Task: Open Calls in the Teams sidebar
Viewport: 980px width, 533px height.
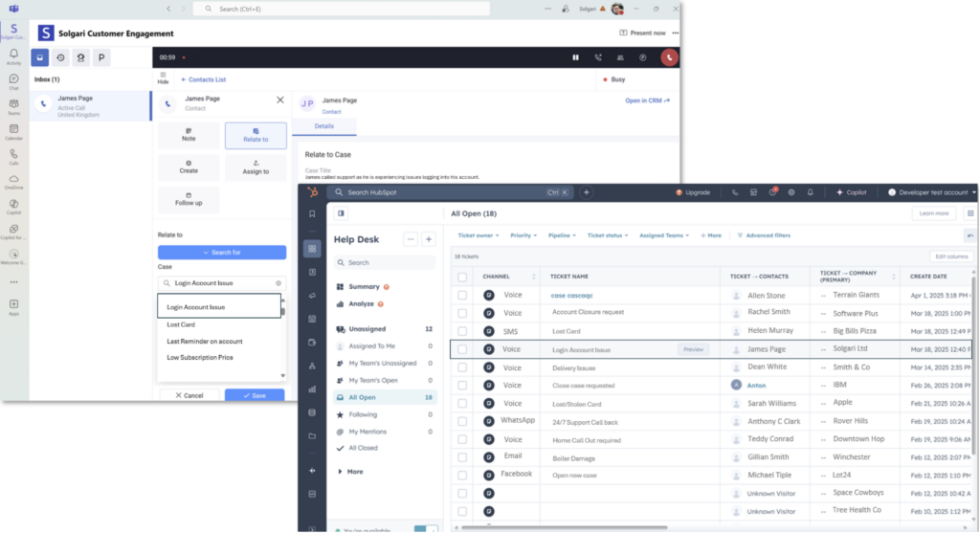Action: 13,156
